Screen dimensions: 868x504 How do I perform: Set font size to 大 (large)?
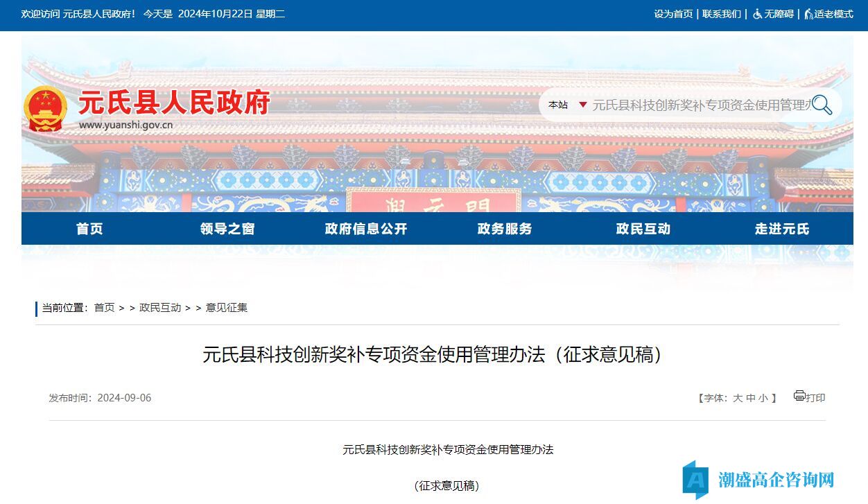coord(738,398)
